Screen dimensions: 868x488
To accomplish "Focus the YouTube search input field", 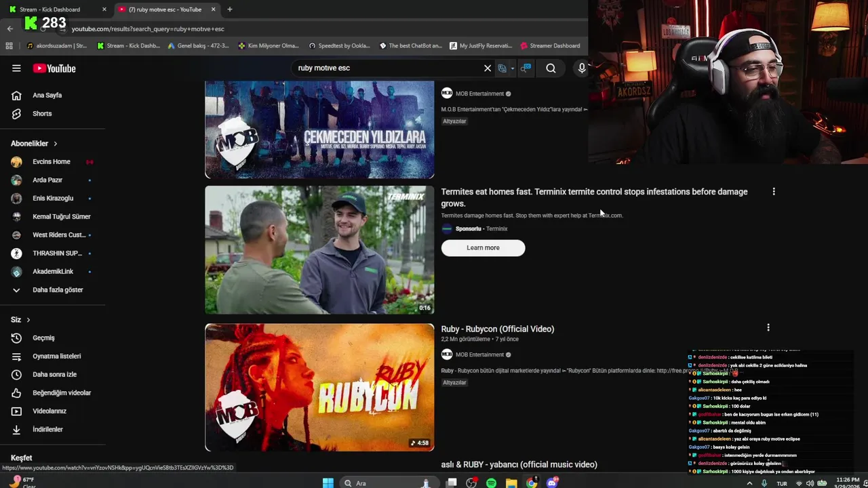I will tap(387, 68).
